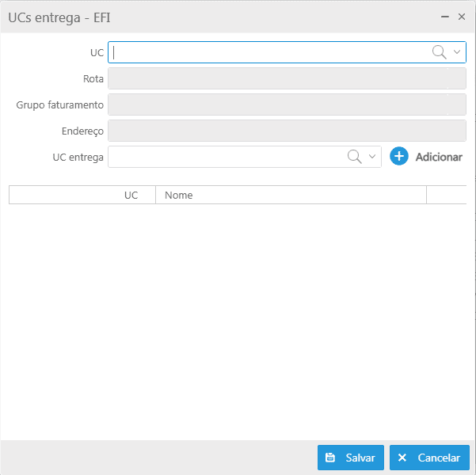Sort by the UC column header
Viewport: 476px width, 475px height.
(131, 195)
